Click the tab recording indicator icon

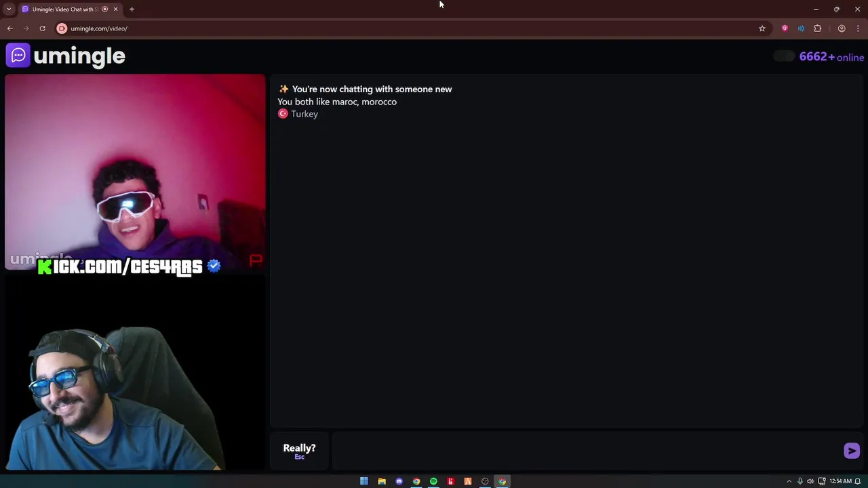pyautogui.click(x=104, y=9)
